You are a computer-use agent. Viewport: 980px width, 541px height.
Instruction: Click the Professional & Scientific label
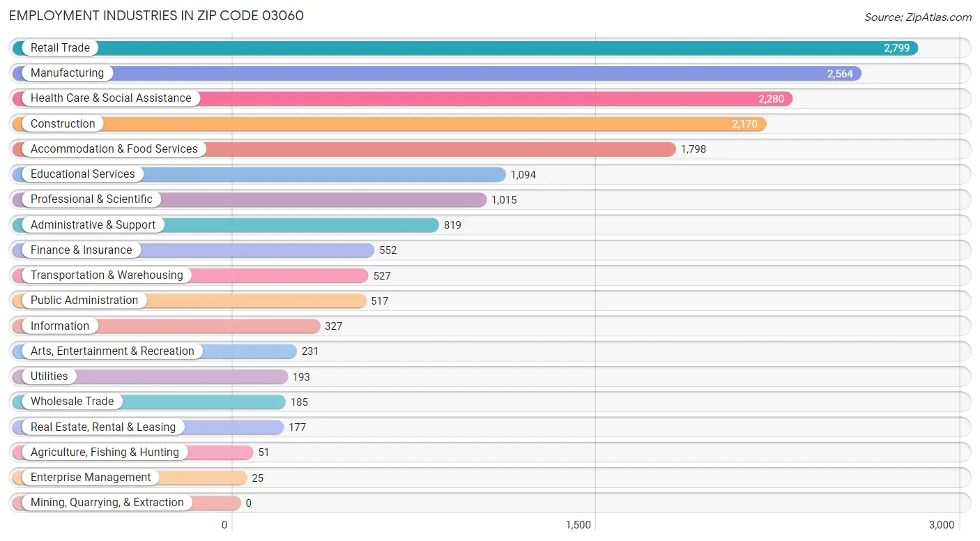point(91,199)
